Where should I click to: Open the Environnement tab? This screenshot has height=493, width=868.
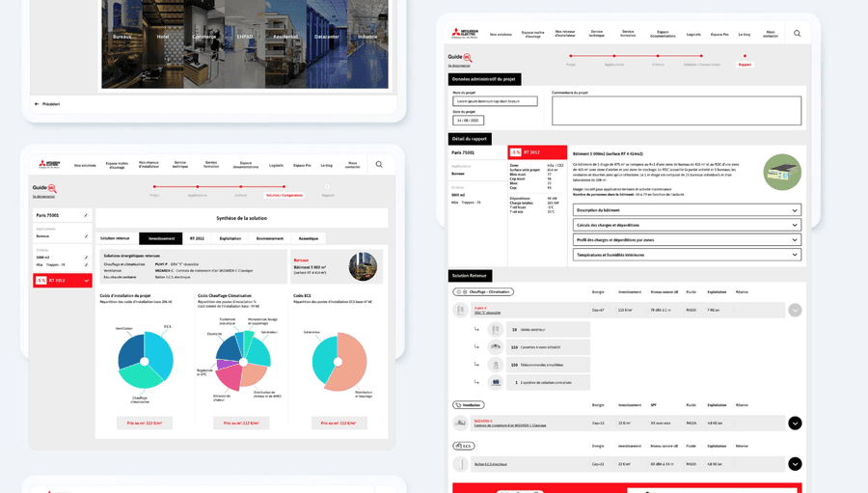click(270, 238)
